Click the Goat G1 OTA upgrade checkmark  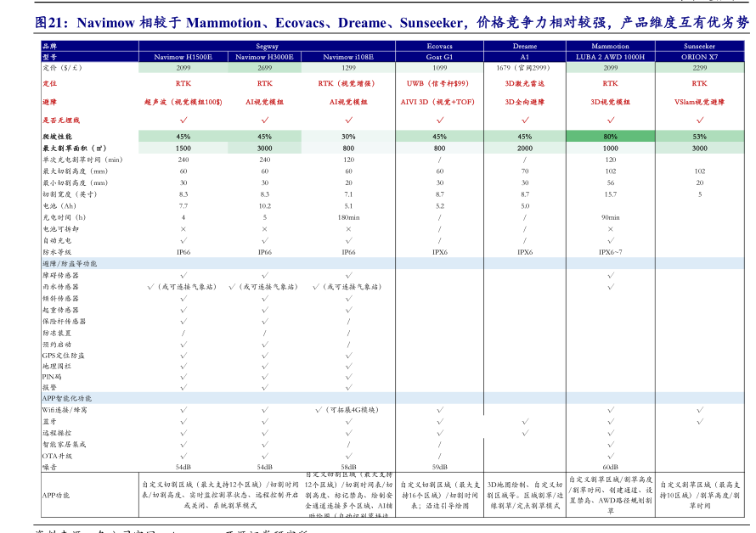click(439, 456)
